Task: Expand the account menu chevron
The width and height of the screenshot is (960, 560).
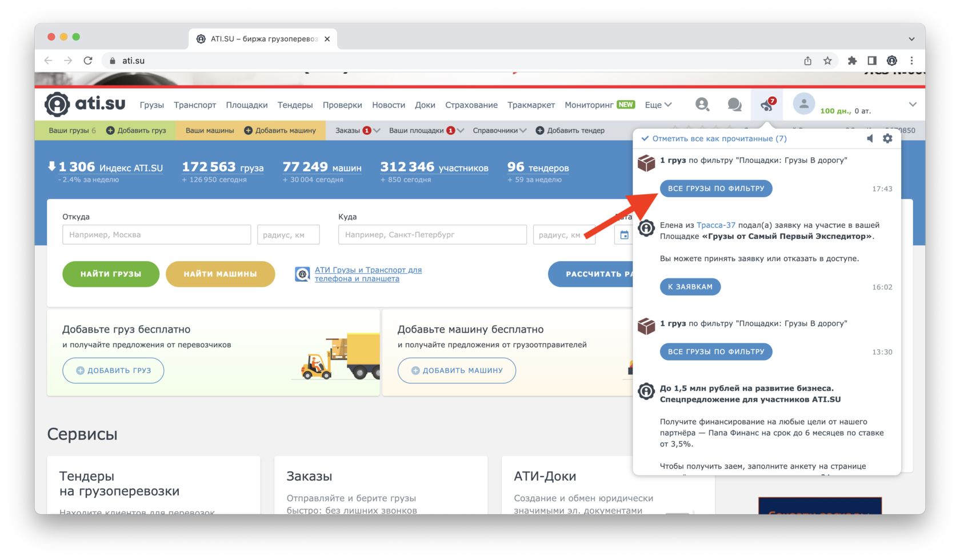Action: pyautogui.click(x=913, y=104)
